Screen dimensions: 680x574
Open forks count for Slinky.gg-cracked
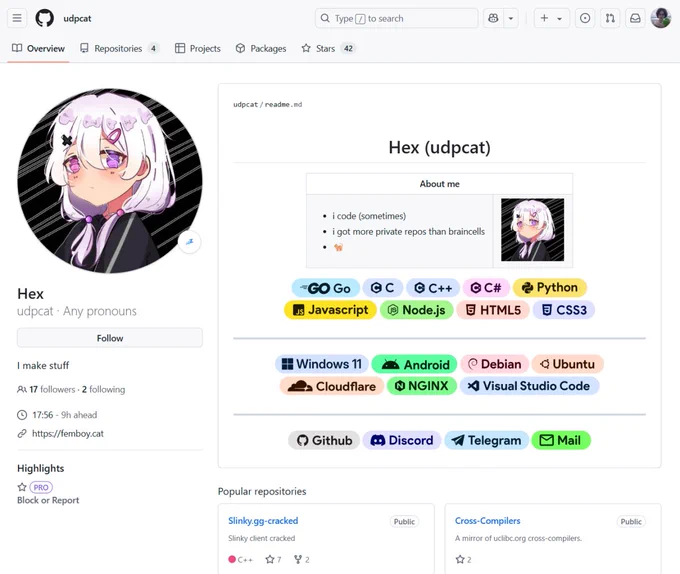click(302, 560)
